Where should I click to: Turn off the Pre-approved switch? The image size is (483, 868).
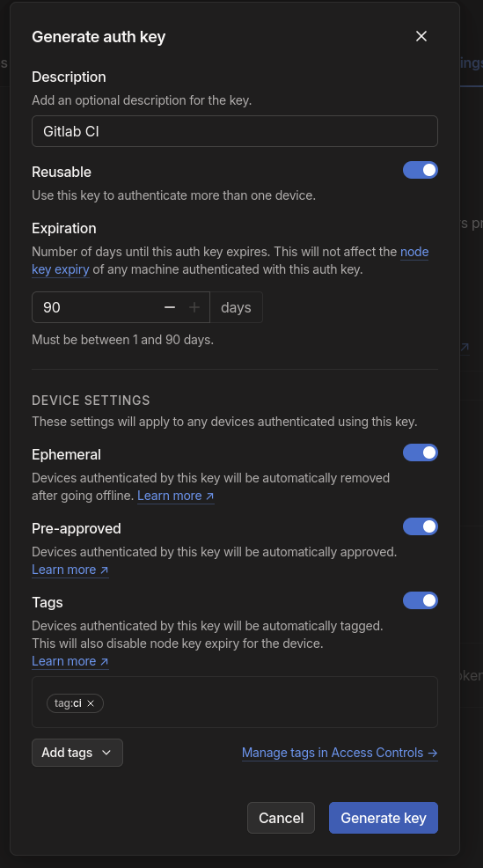[420, 526]
